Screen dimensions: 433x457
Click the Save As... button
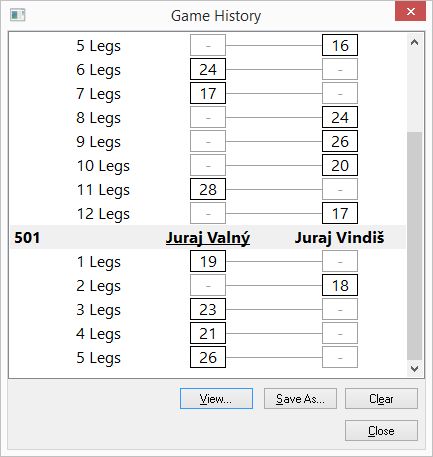pyautogui.click(x=300, y=399)
